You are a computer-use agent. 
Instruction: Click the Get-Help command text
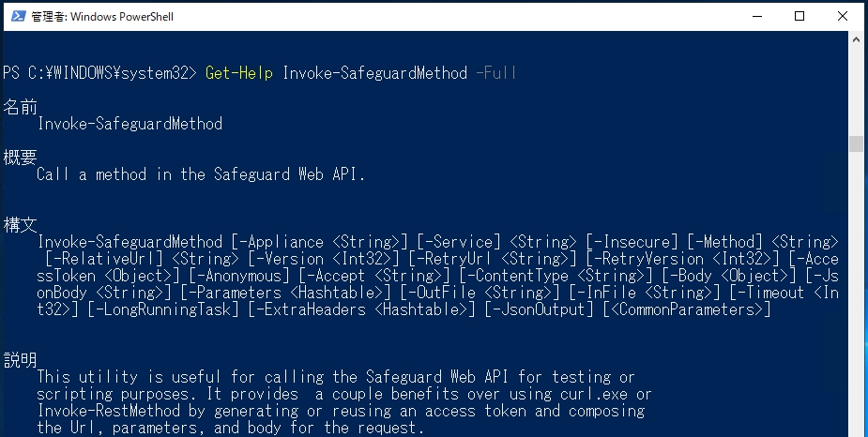click(x=239, y=72)
